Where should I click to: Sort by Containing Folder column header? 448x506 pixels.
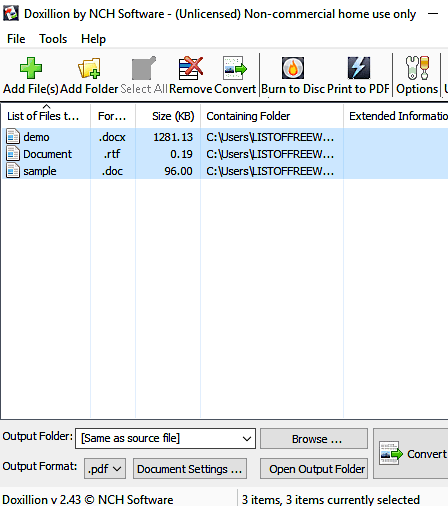pos(272,116)
